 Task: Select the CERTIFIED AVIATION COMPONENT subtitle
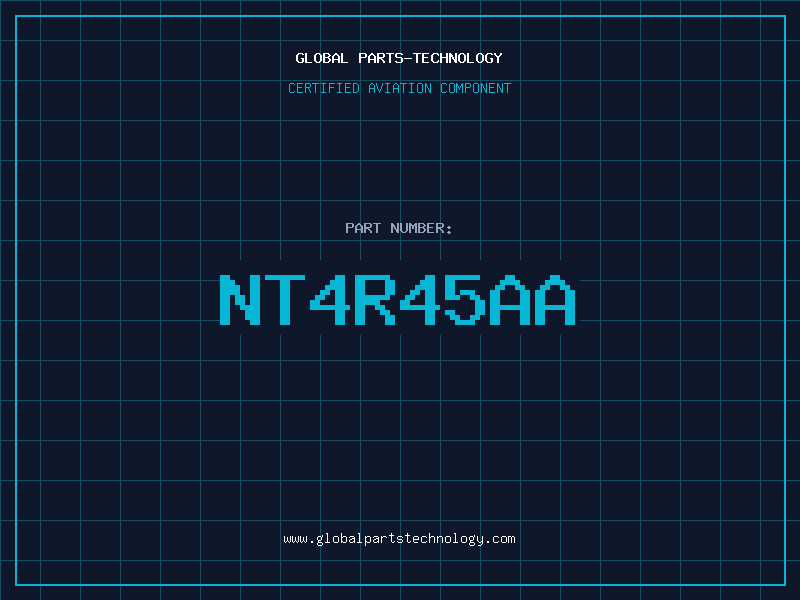[399, 88]
